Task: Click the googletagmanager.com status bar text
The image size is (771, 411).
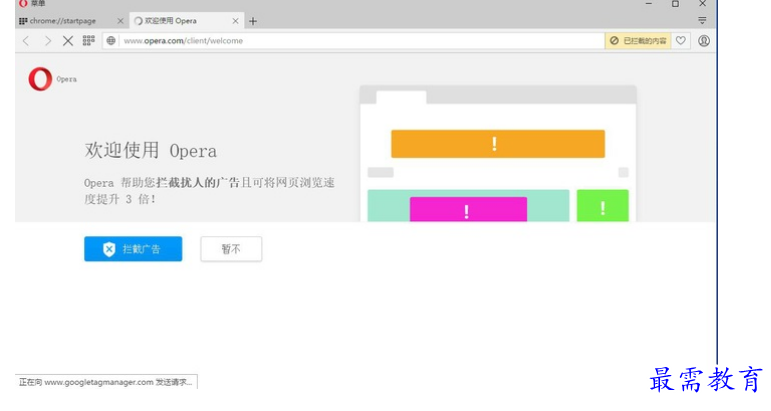Action: (x=106, y=382)
